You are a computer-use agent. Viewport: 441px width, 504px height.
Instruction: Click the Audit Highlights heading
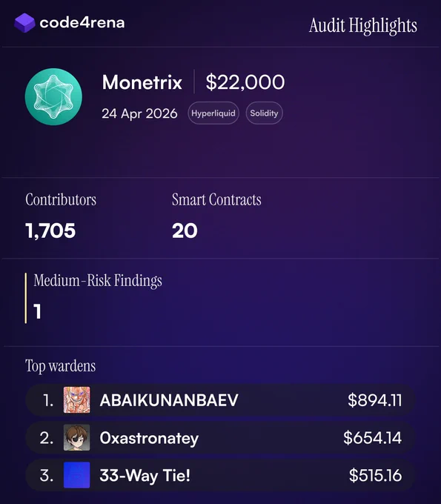pyautogui.click(x=363, y=26)
